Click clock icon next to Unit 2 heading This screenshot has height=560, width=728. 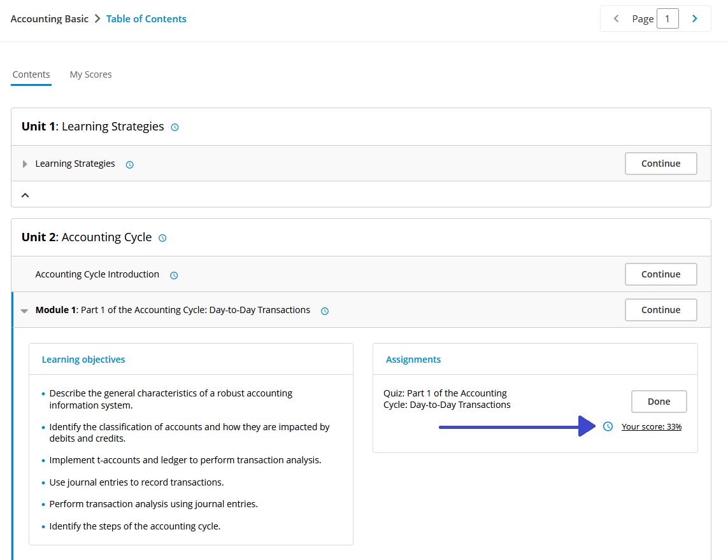[162, 238]
